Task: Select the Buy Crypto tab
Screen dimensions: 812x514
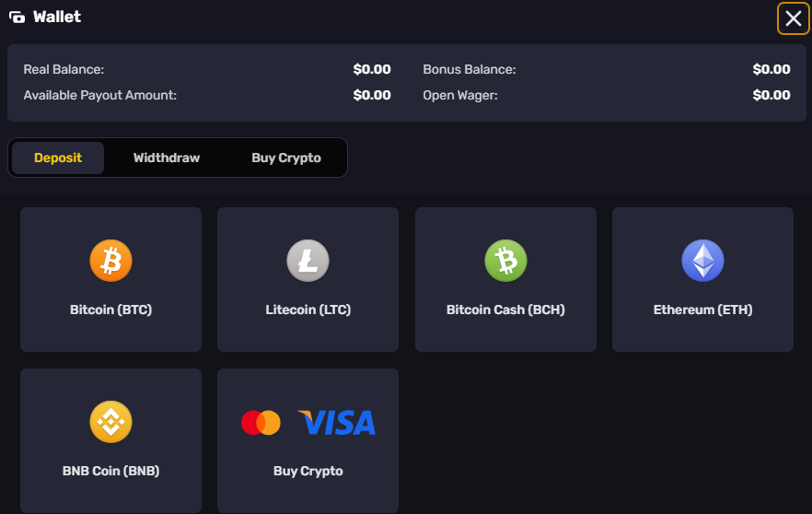Action: (x=286, y=158)
